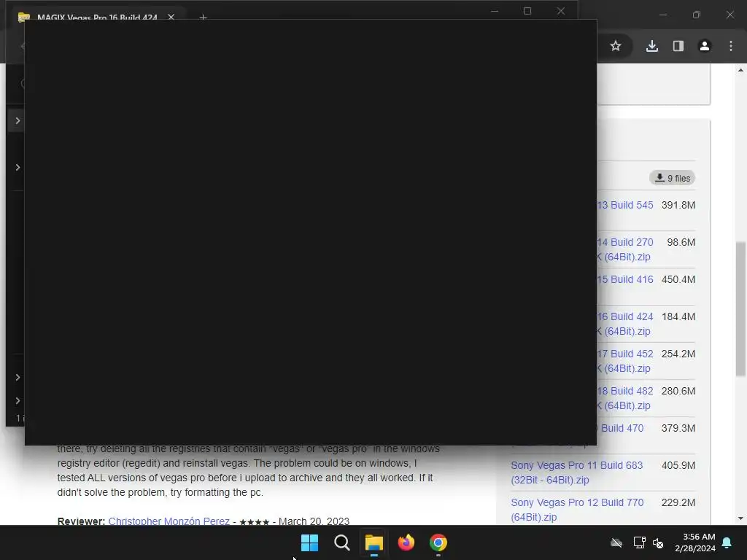Download Sony Vegas Pro 12 Build 770 zip

[x=577, y=510]
